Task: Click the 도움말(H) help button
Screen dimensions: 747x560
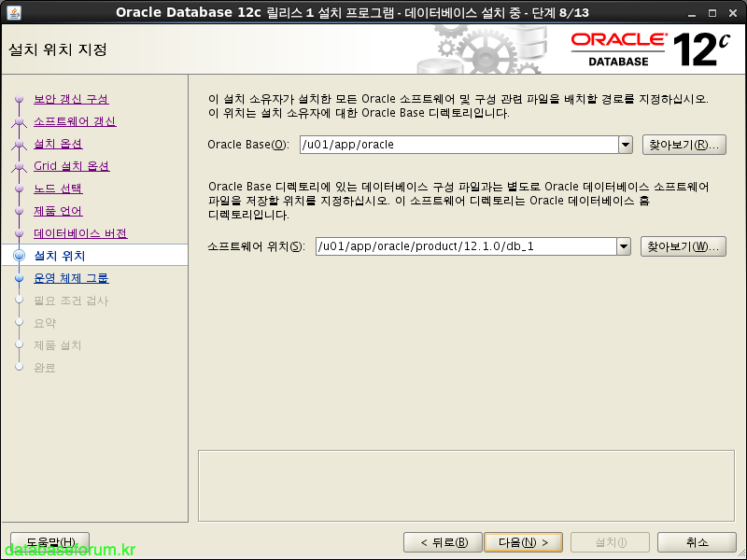Action: (x=49, y=542)
